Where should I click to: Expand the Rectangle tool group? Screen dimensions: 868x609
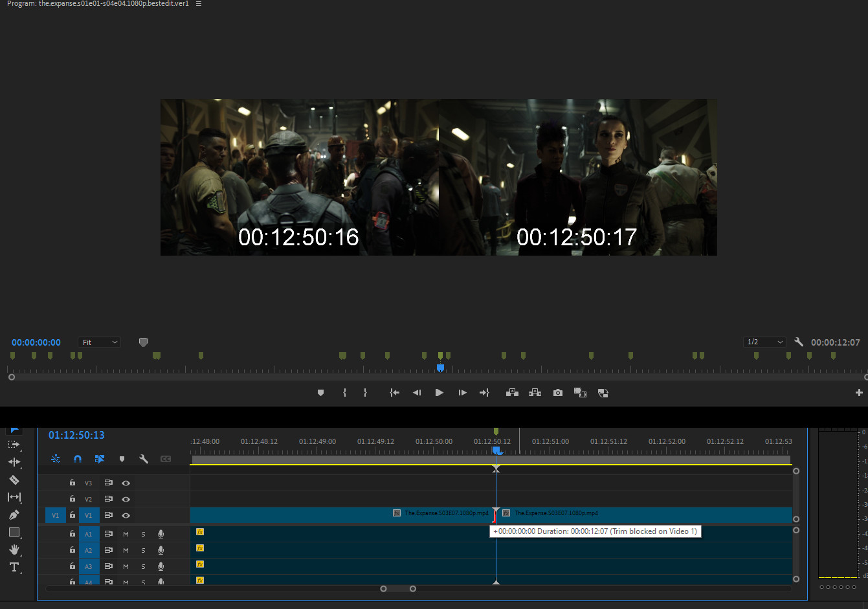[x=14, y=532]
